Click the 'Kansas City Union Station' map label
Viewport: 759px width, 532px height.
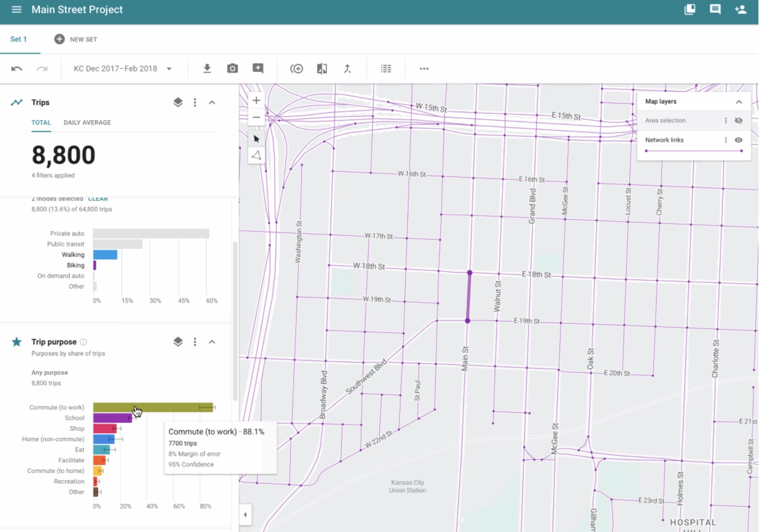407,486
